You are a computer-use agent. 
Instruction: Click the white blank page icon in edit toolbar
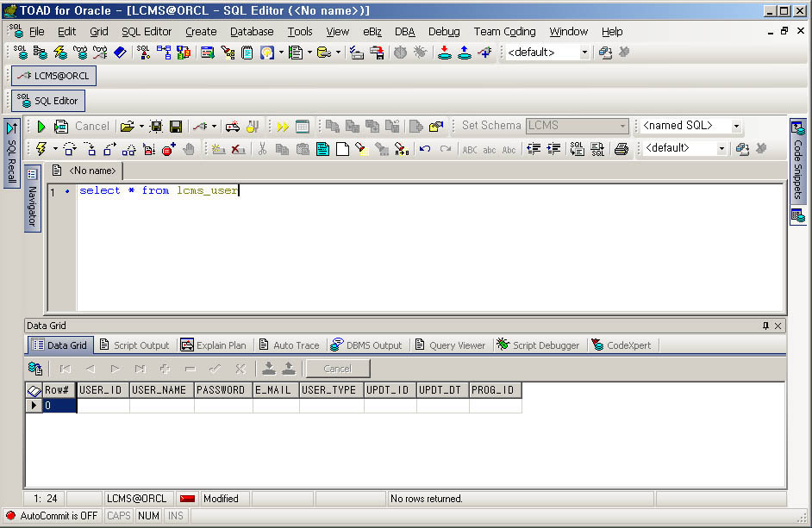tap(342, 149)
